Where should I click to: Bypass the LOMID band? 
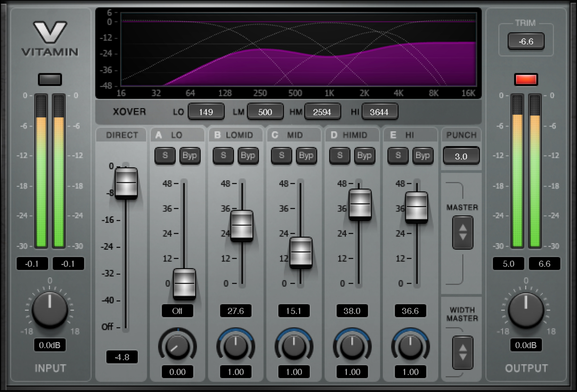tap(248, 156)
